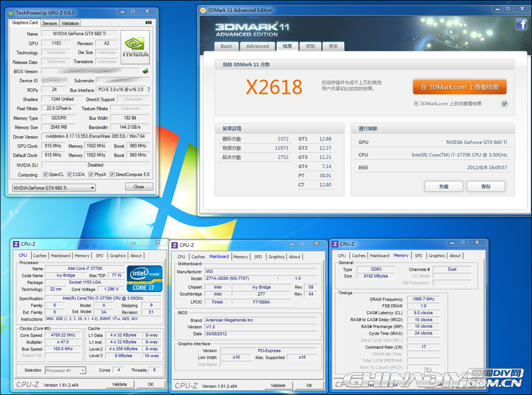Open Graphics tab in the CPU-Z Mainboard window
Image resolution: width=532 pixels, height=395 pixels.
(x=277, y=257)
